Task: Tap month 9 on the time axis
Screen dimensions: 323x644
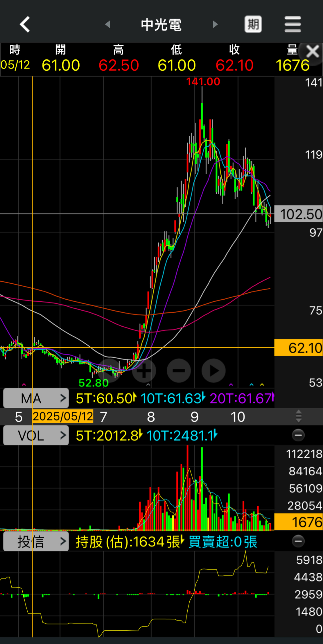Action: 194,417
